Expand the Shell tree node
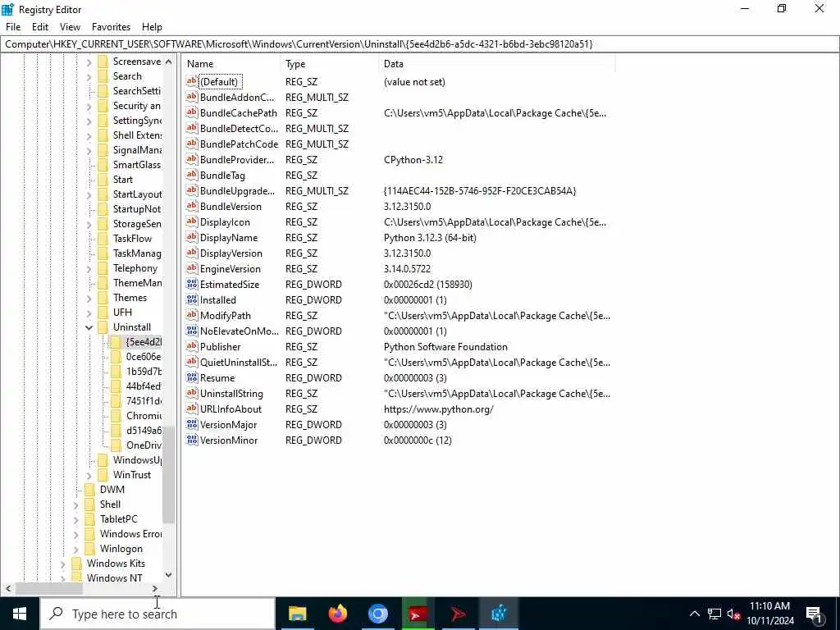This screenshot has height=630, width=840. click(75, 504)
